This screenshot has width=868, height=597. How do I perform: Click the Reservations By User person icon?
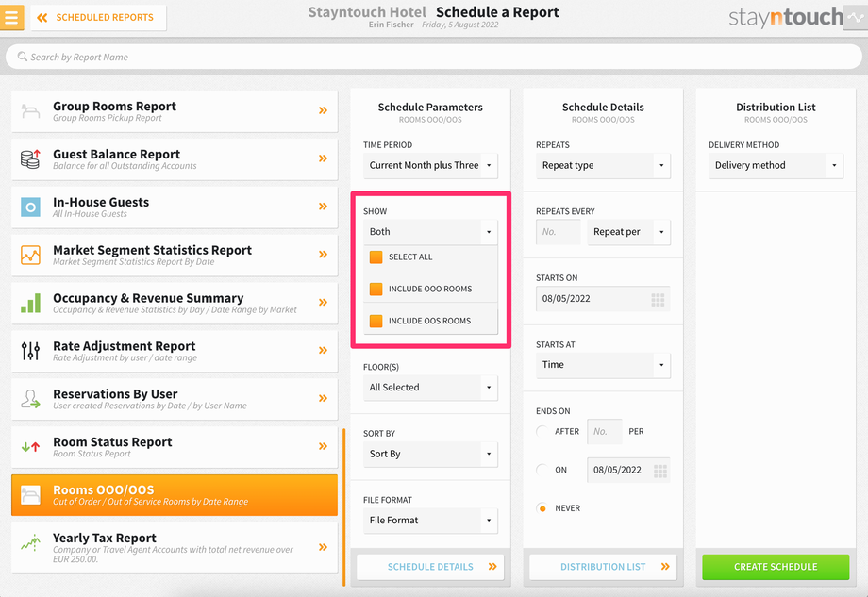(30, 398)
